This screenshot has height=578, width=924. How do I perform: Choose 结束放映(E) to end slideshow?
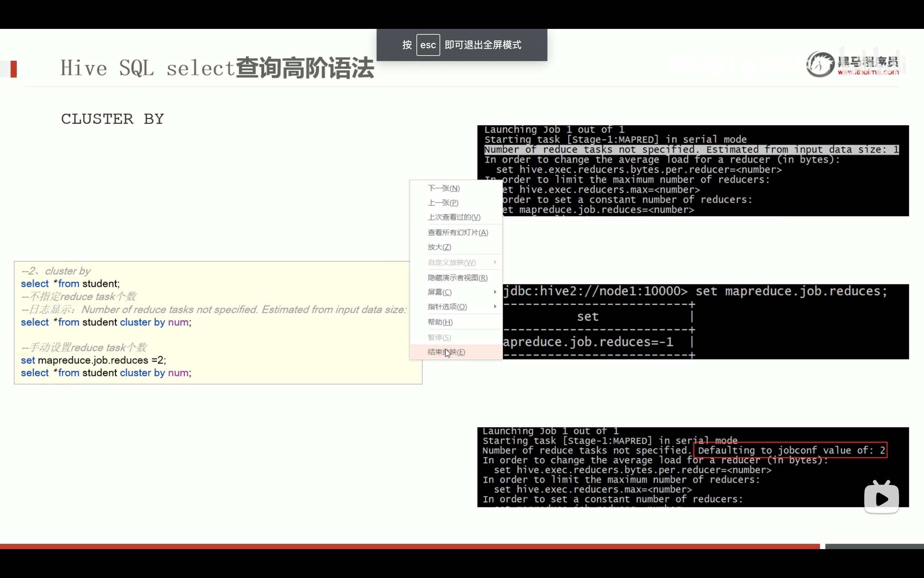pos(456,352)
